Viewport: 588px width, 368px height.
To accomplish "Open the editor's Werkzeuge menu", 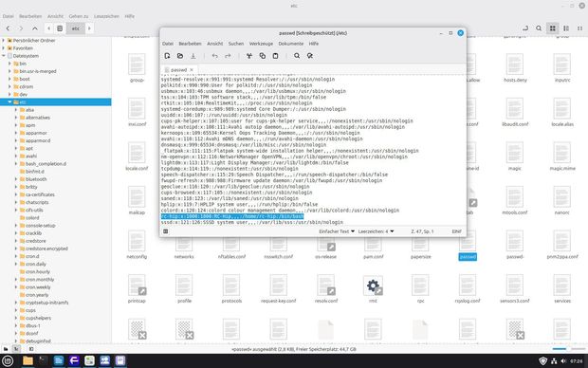I will click(x=261, y=44).
